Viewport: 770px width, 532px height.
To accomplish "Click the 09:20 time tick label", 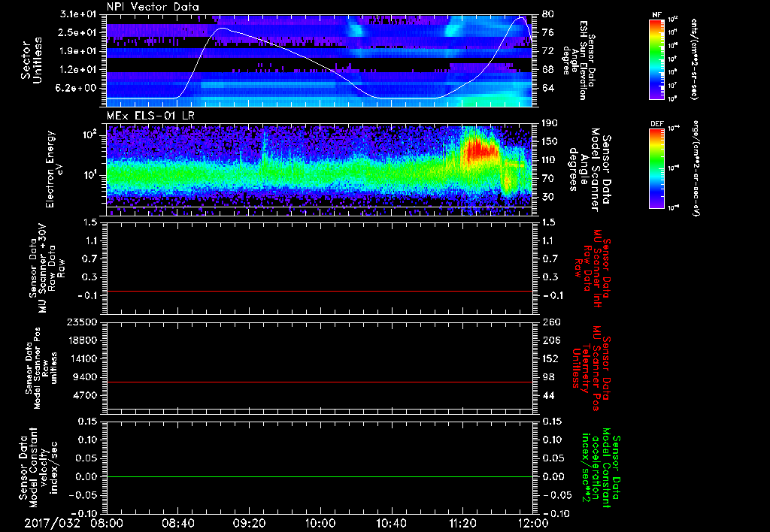I will [249, 524].
